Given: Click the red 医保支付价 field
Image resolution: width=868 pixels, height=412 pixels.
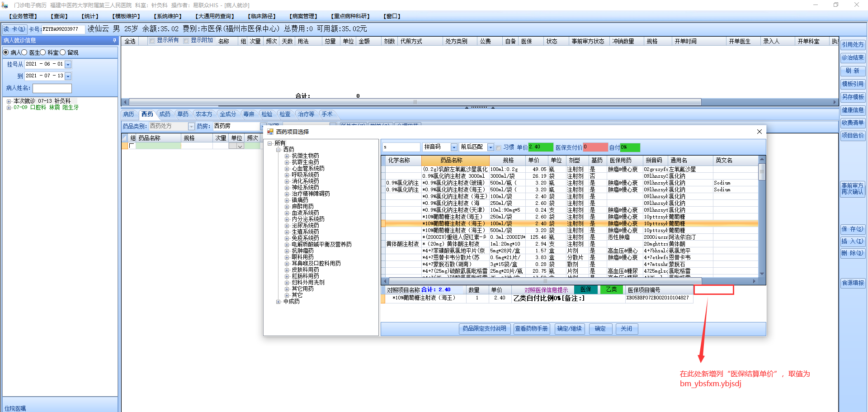Looking at the screenshot, I should pos(595,147).
